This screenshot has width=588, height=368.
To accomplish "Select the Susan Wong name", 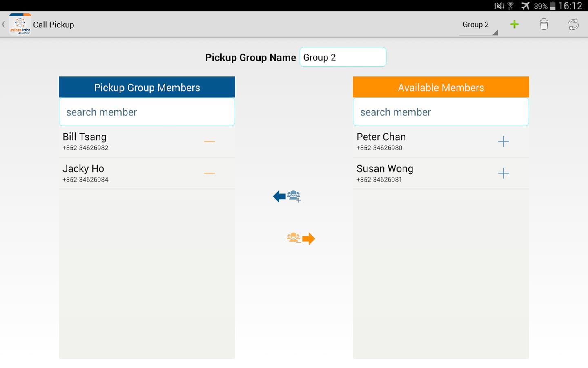I will 385,168.
